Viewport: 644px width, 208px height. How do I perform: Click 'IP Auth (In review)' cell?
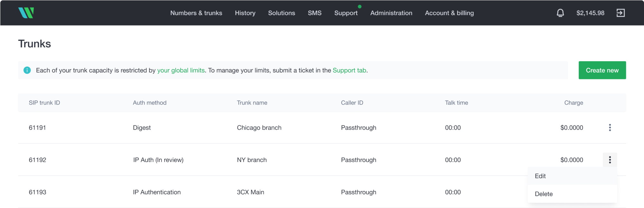click(x=158, y=160)
